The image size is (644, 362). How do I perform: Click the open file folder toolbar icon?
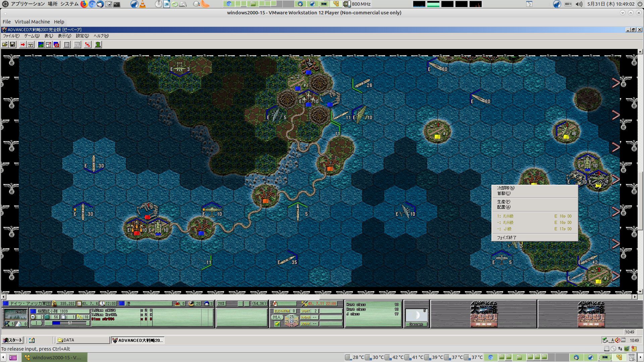pos(5,45)
